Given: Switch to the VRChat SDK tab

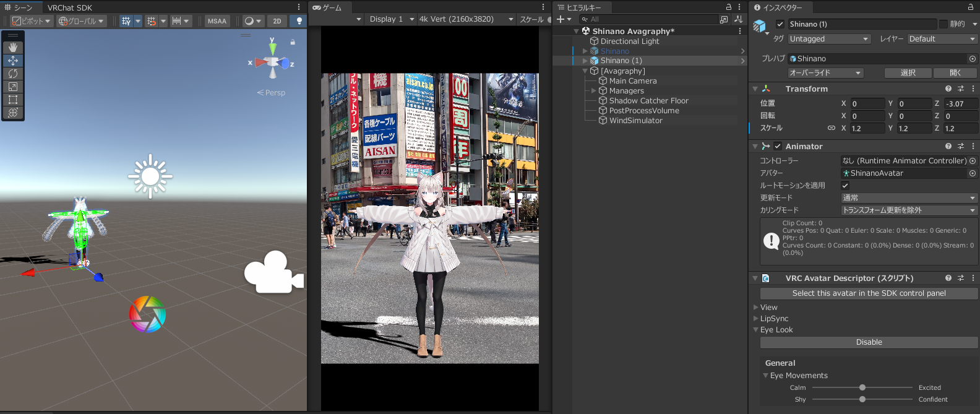Looking at the screenshot, I should click(x=70, y=7).
